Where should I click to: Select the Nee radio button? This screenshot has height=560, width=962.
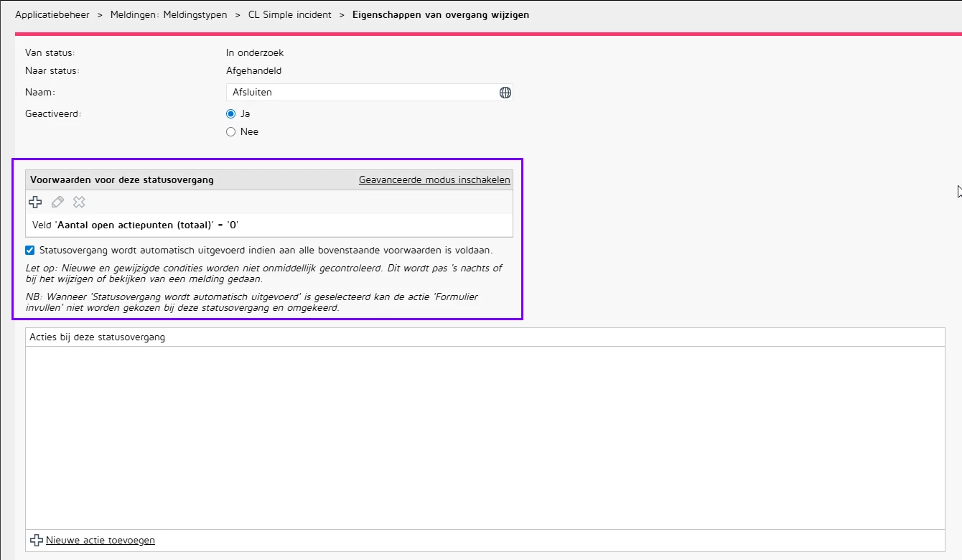click(x=230, y=131)
